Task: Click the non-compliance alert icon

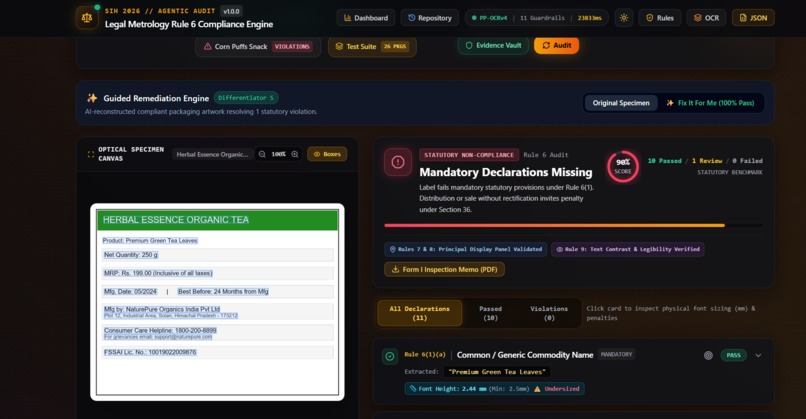Action: [398, 162]
